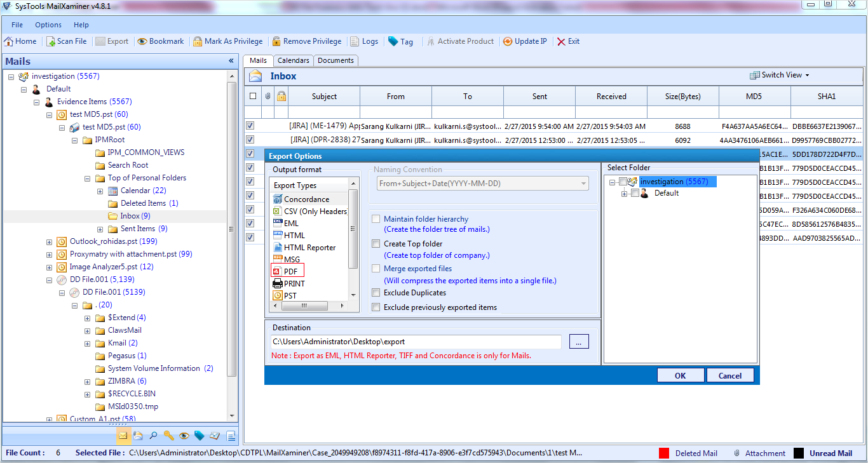The width and height of the screenshot is (868, 463).
Task: Click Remove Privilege in the toolbar
Action: click(x=307, y=41)
